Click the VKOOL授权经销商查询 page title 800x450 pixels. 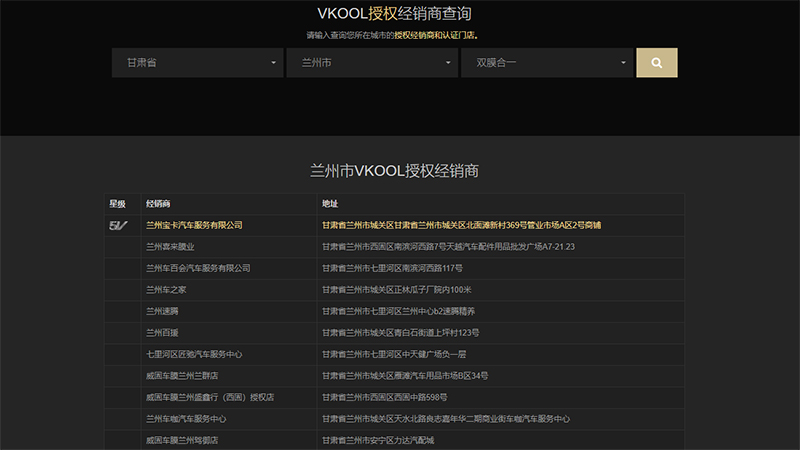(394, 14)
